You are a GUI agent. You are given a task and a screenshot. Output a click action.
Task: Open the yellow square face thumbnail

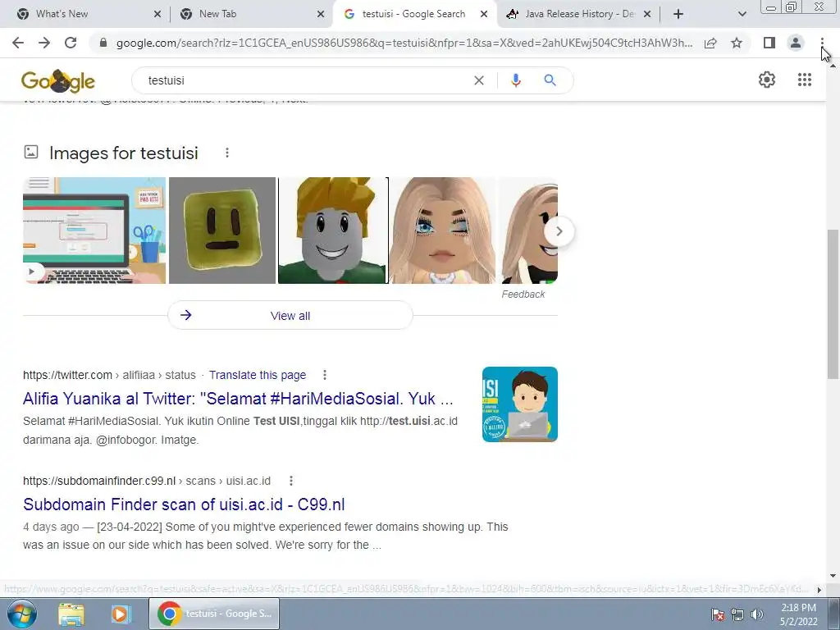click(x=222, y=231)
